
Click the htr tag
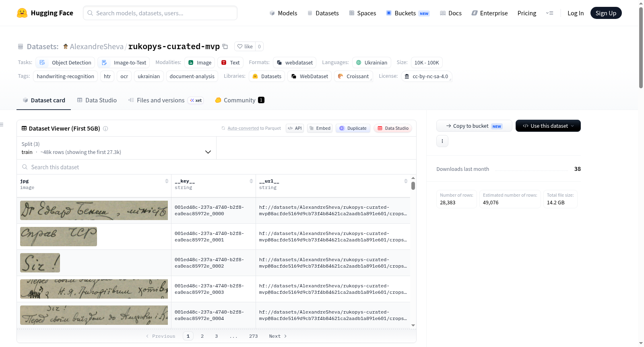[x=107, y=76]
